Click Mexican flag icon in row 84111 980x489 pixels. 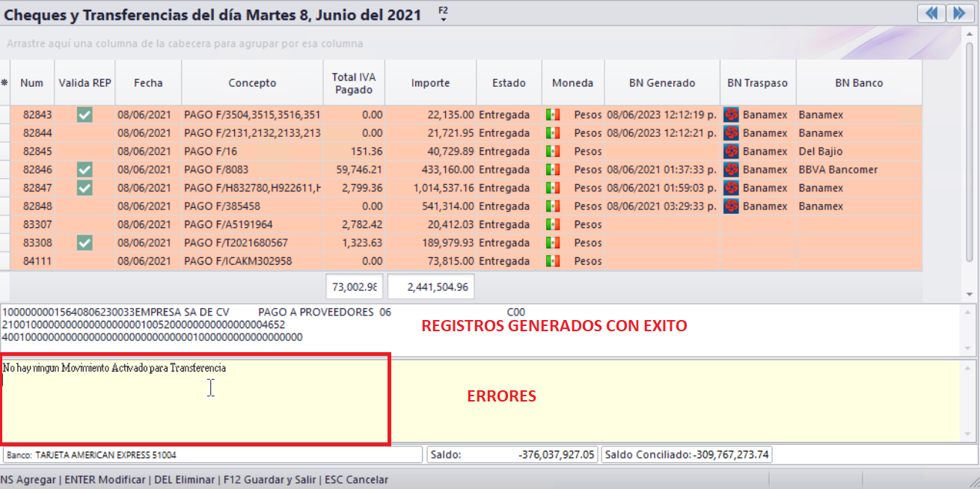pyautogui.click(x=553, y=261)
